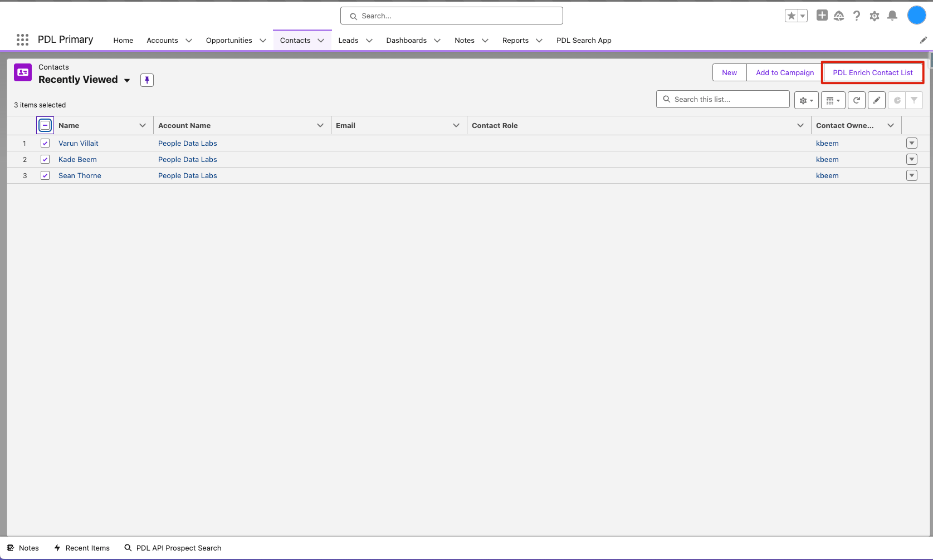Show row actions for Sean Thorne
The image size is (933, 560).
pos(912,175)
